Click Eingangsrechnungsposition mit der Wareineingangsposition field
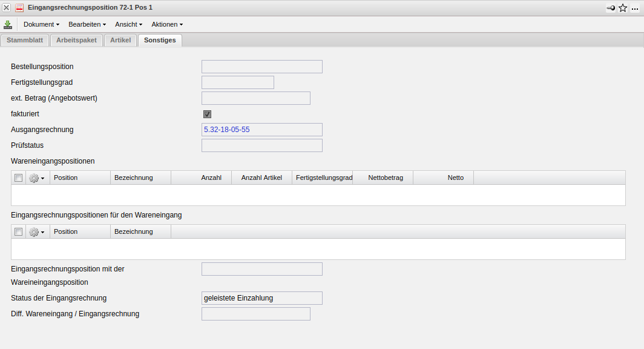The width and height of the screenshot is (644, 349). coord(262,269)
